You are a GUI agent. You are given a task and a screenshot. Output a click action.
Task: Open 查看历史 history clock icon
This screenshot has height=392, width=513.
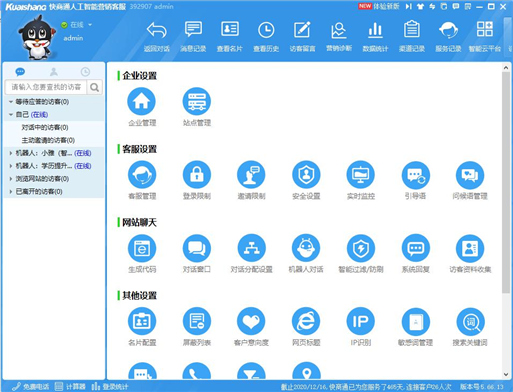click(266, 37)
